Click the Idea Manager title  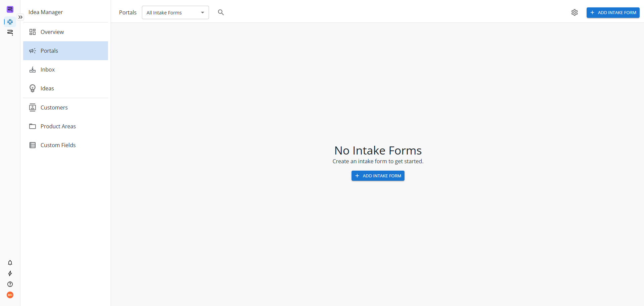click(x=46, y=12)
